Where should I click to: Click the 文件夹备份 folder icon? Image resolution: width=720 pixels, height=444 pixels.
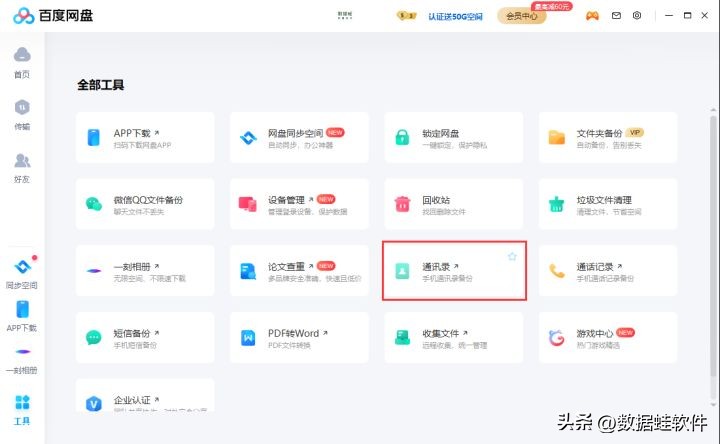[x=557, y=137]
